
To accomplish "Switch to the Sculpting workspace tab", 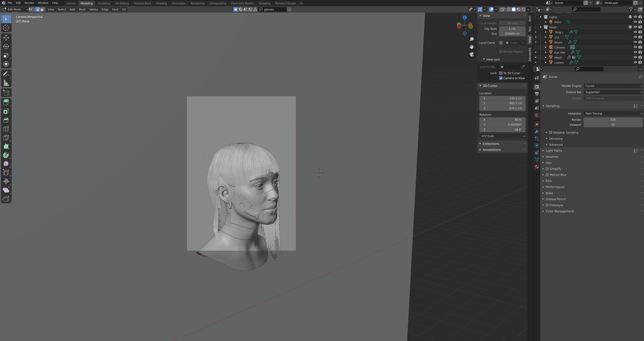I will point(104,3).
